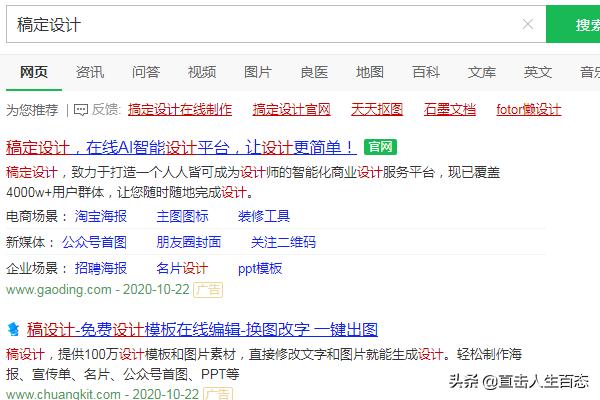The width and height of the screenshot is (600, 400).
Task: Click the 广告 label beside chuangkit.com
Action: pos(218,394)
